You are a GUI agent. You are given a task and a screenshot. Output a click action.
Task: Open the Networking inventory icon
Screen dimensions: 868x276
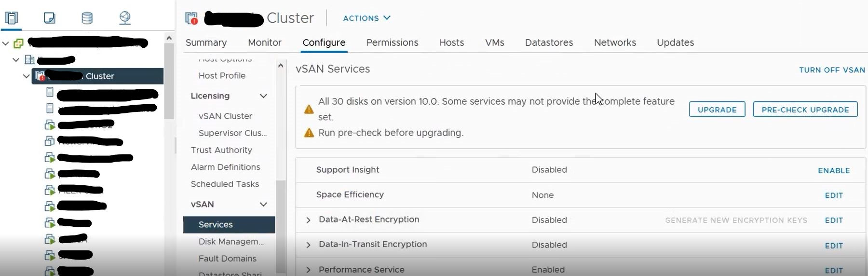(x=125, y=18)
